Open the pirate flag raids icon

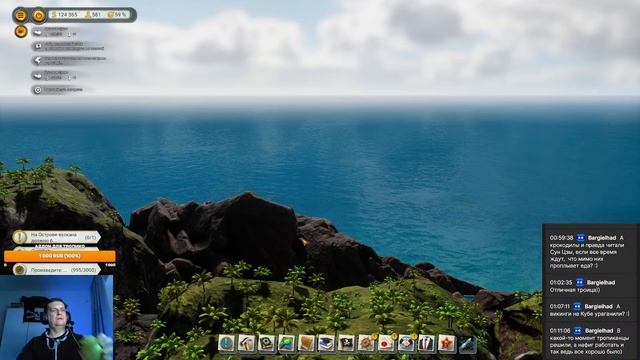pyautogui.click(x=347, y=343)
